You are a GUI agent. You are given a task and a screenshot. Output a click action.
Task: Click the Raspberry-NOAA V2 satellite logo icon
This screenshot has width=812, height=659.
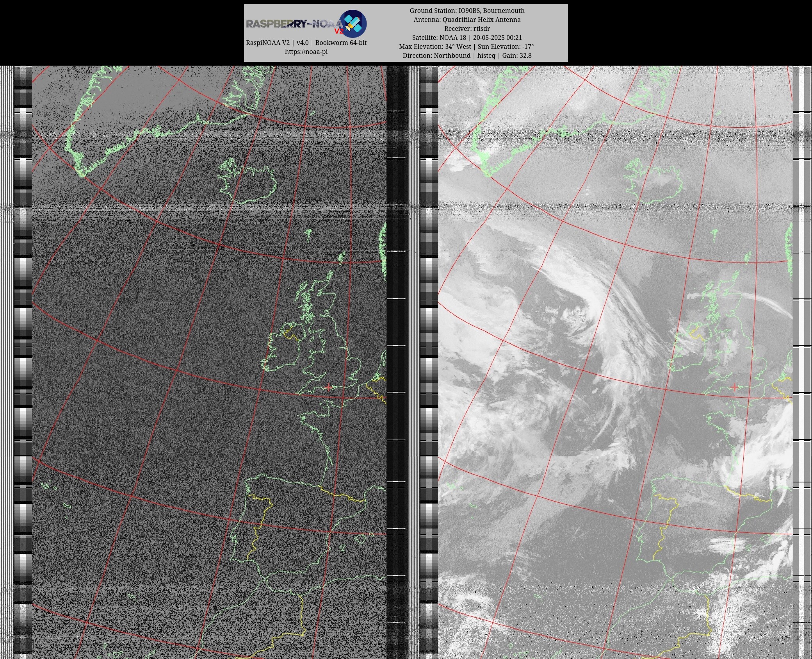click(353, 23)
